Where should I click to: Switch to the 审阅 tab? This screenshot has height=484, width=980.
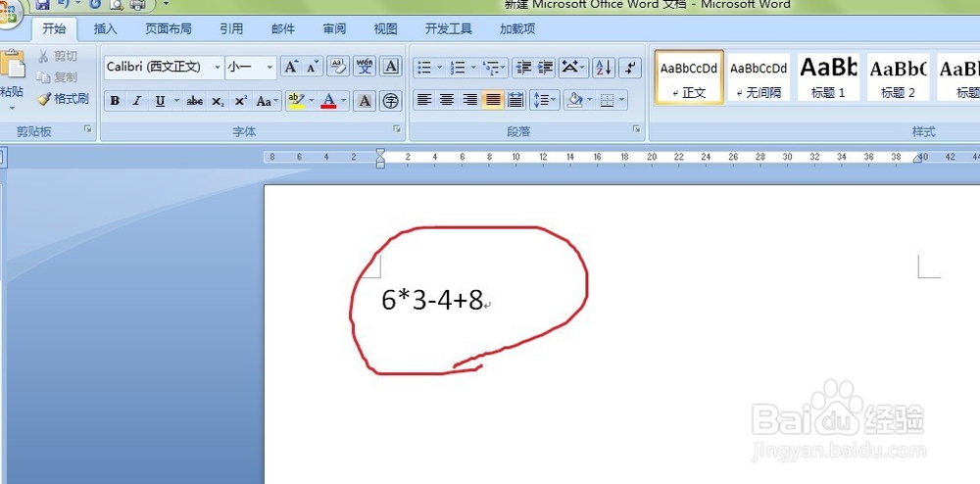(x=334, y=28)
